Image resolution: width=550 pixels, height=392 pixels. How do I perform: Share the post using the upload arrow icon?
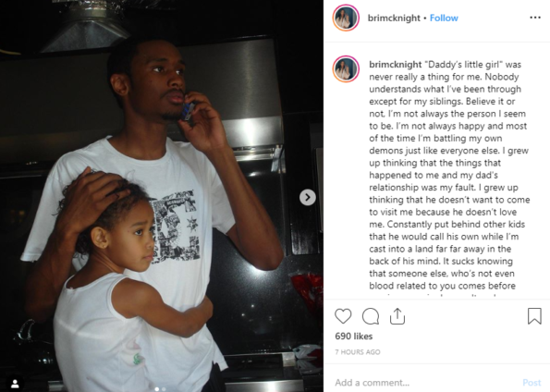[x=397, y=316]
